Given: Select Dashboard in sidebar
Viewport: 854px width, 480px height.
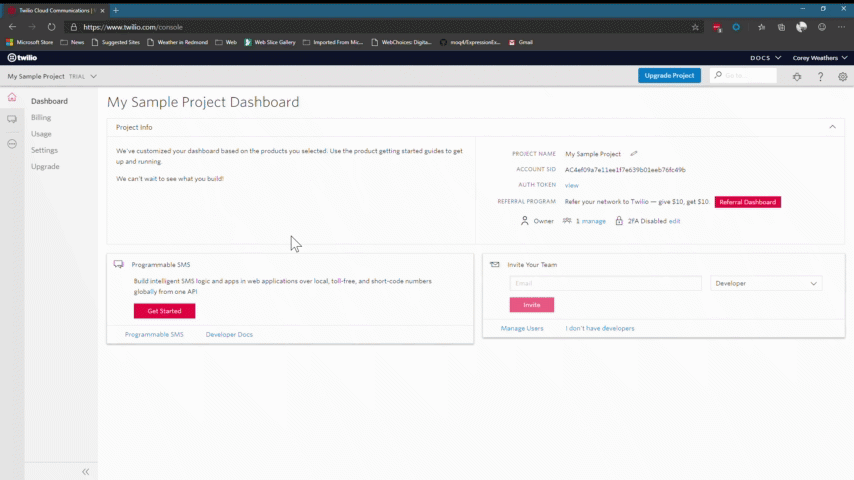Looking at the screenshot, I should [x=49, y=101].
